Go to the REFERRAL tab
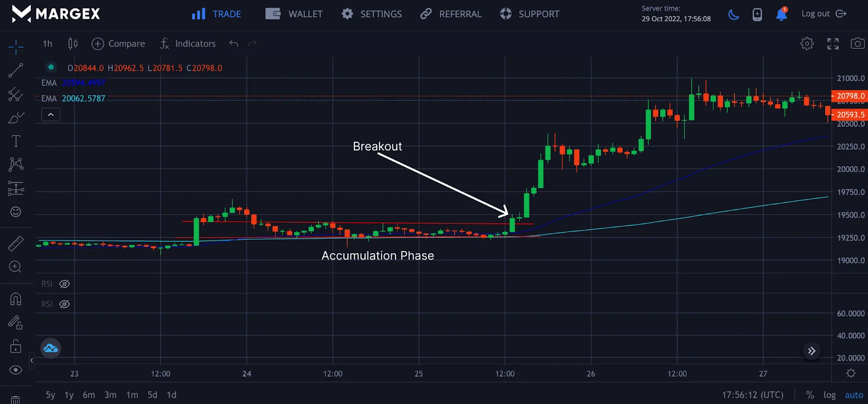 tap(451, 14)
